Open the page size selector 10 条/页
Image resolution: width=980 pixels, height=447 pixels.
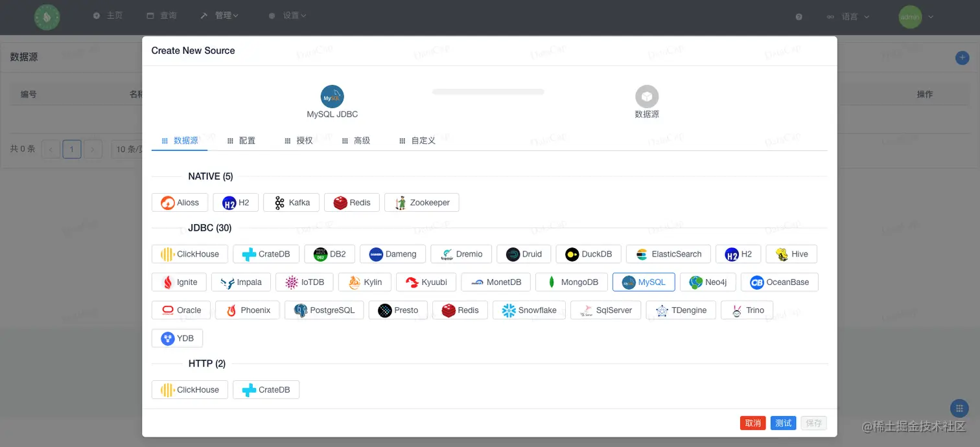[126, 150]
